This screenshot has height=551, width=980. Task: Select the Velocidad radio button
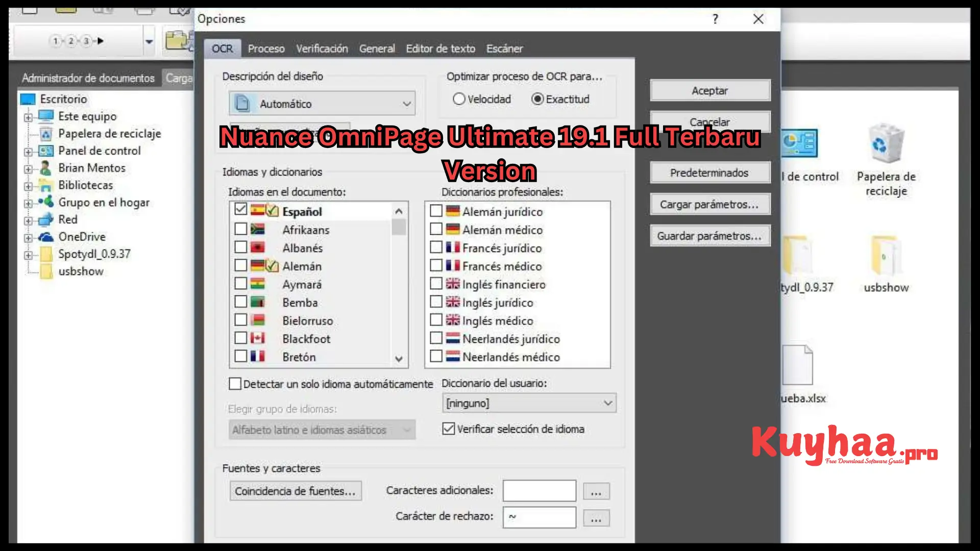(459, 99)
